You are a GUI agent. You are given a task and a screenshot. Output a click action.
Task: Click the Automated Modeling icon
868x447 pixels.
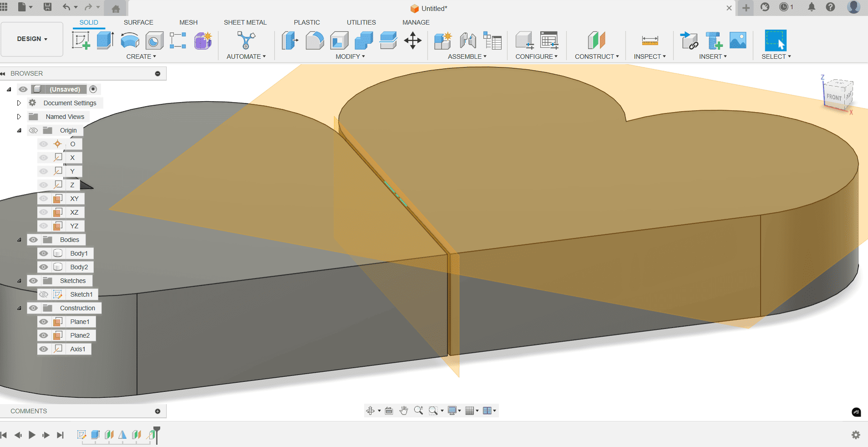point(246,40)
